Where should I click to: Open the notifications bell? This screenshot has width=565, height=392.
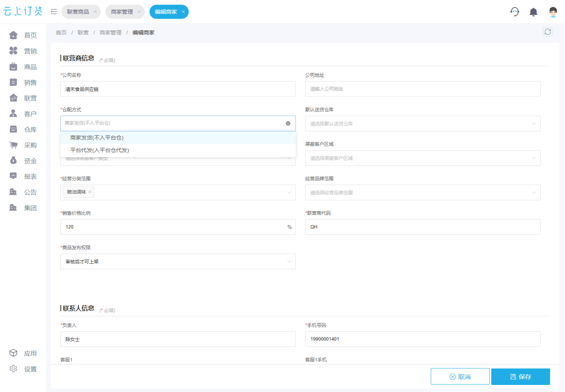coord(534,12)
